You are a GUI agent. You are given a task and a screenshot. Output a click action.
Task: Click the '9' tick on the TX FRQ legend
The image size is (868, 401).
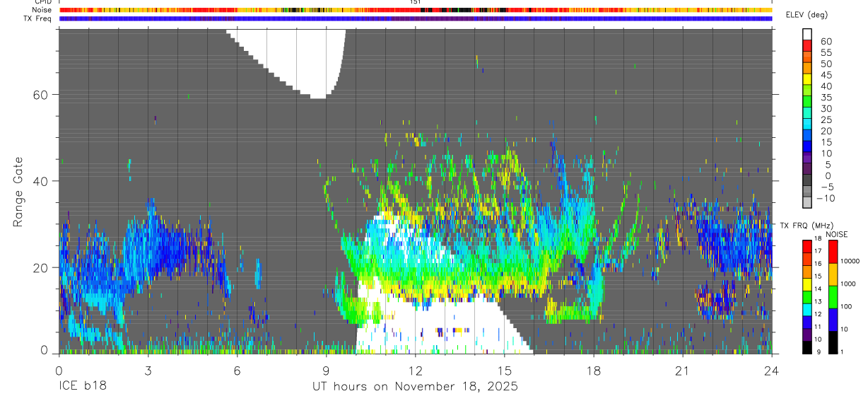(x=817, y=352)
